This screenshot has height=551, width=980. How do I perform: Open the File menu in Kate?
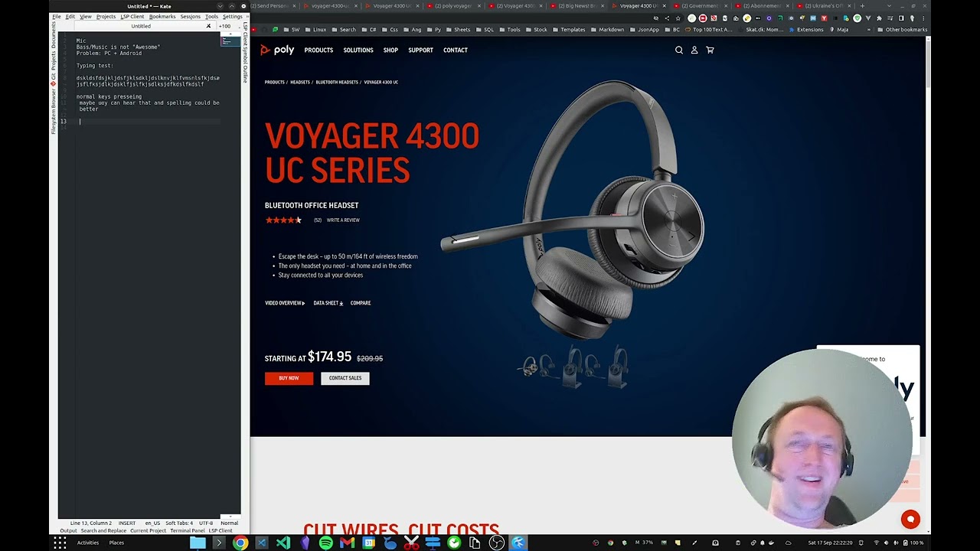57,16
